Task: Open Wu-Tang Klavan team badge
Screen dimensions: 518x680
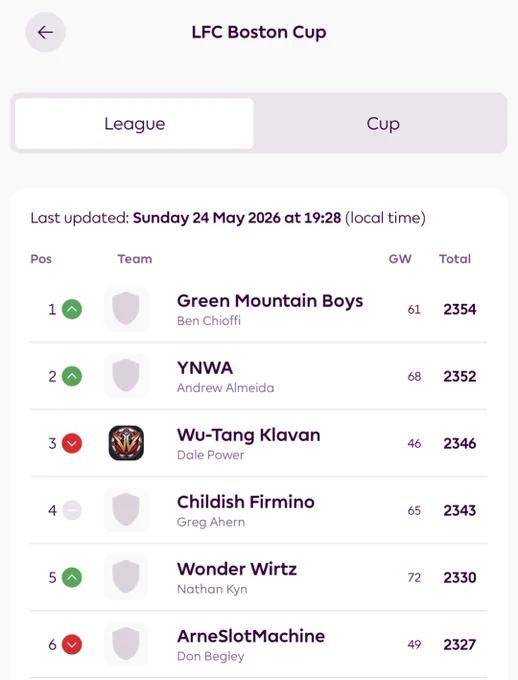Action: (126, 443)
